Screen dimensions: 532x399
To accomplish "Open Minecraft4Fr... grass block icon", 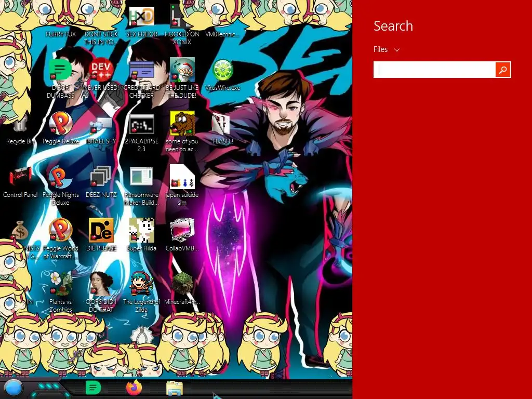I will (x=182, y=284).
